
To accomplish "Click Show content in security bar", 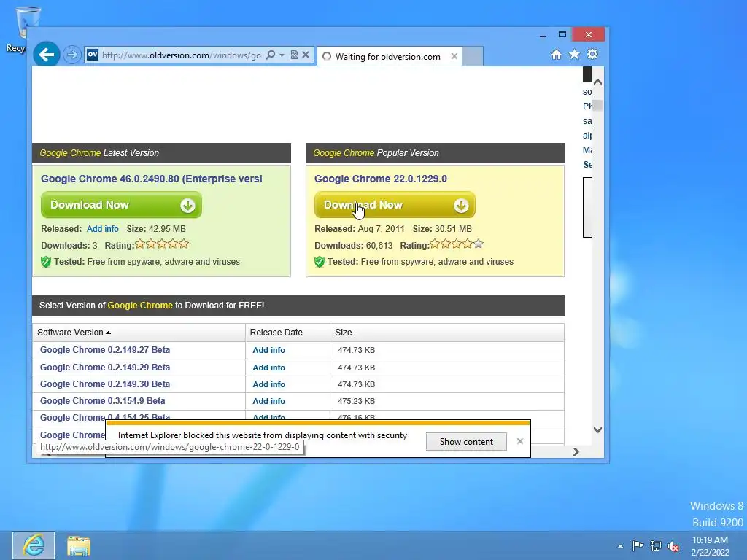I will [x=466, y=441].
